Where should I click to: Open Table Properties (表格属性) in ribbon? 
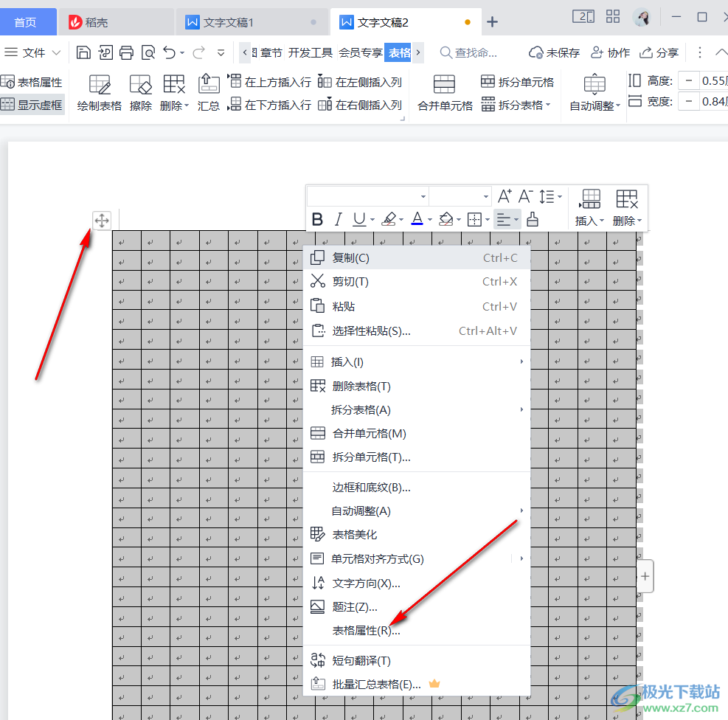click(32, 82)
